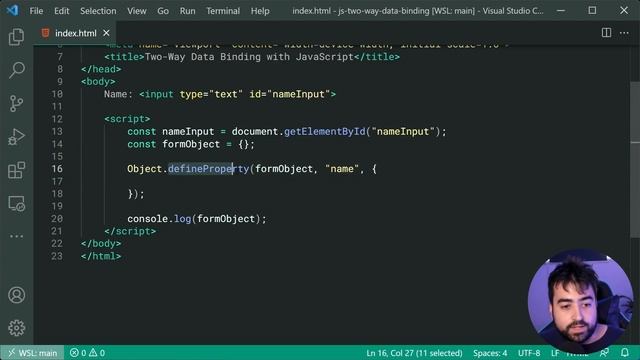The image size is (640, 360).
Task: Open the Extensions view
Action: (x=16, y=170)
